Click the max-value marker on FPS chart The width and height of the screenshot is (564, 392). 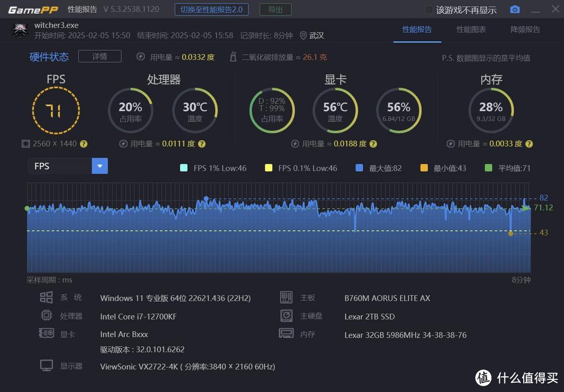point(206,198)
